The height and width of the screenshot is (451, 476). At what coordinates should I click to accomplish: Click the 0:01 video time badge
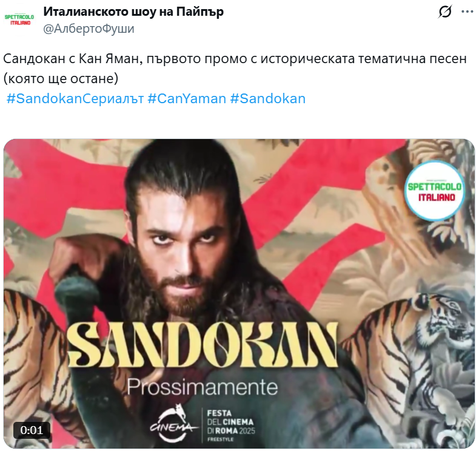[32, 430]
